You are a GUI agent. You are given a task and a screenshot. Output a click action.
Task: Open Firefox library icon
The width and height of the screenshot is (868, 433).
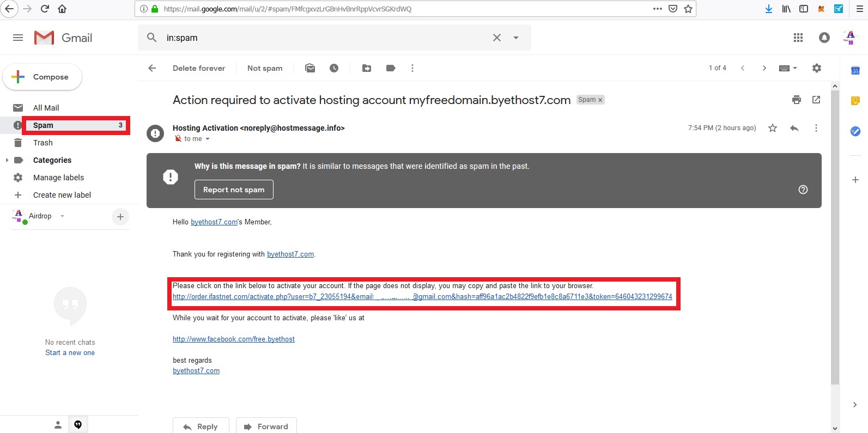786,9
